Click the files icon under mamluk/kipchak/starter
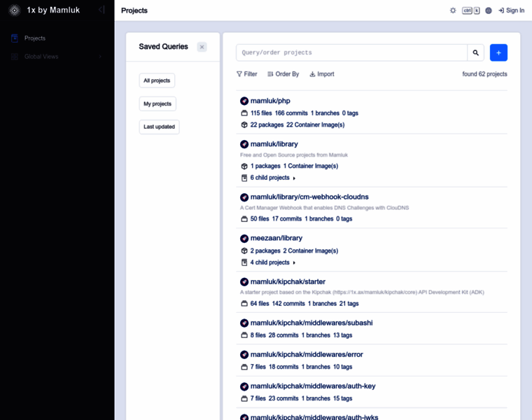This screenshot has height=420, width=532. [x=244, y=304]
